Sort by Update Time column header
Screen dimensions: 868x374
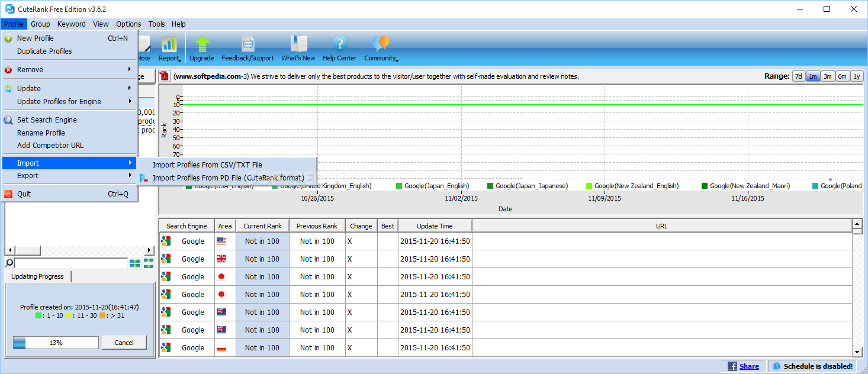point(435,225)
